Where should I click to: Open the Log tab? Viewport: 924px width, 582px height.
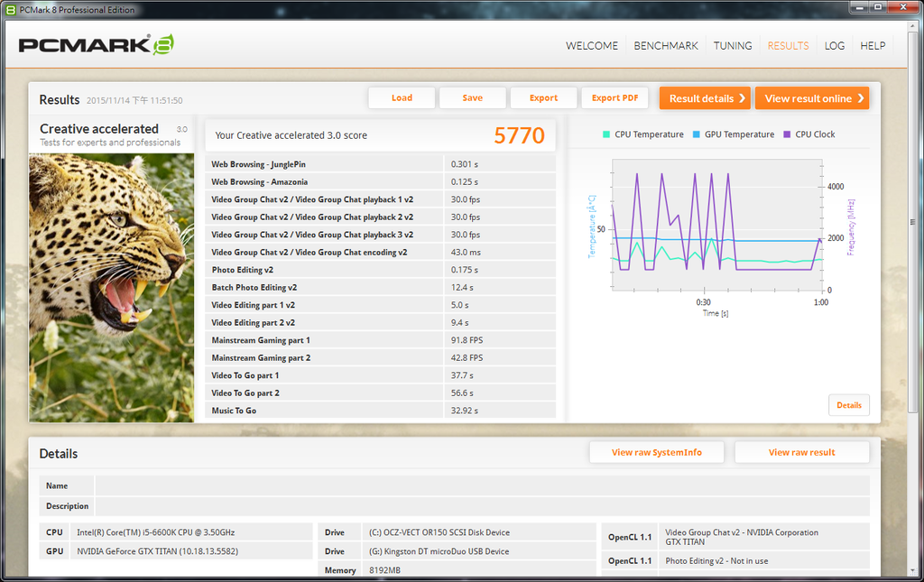pos(835,46)
